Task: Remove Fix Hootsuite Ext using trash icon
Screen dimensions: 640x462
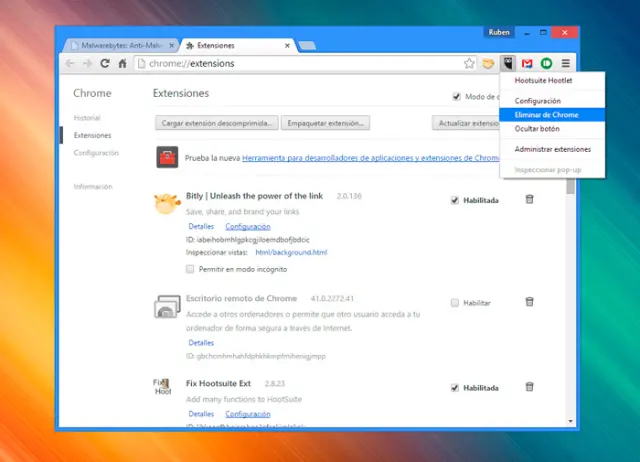Action: [529, 387]
